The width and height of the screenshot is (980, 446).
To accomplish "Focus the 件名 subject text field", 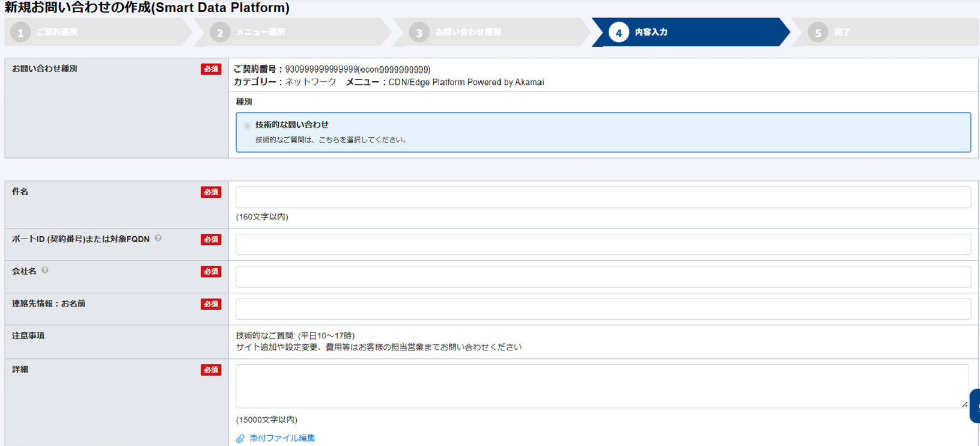I will [603, 197].
